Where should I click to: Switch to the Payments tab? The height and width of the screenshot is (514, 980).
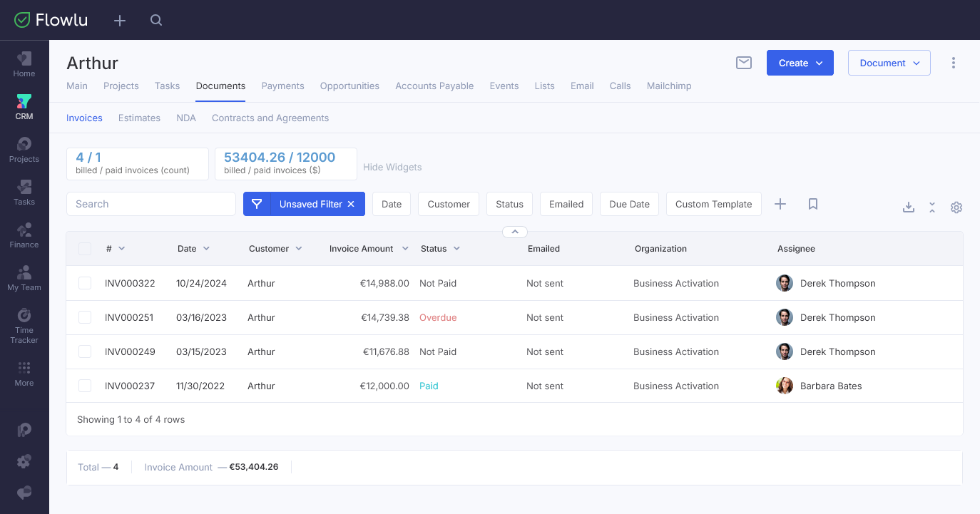[282, 86]
